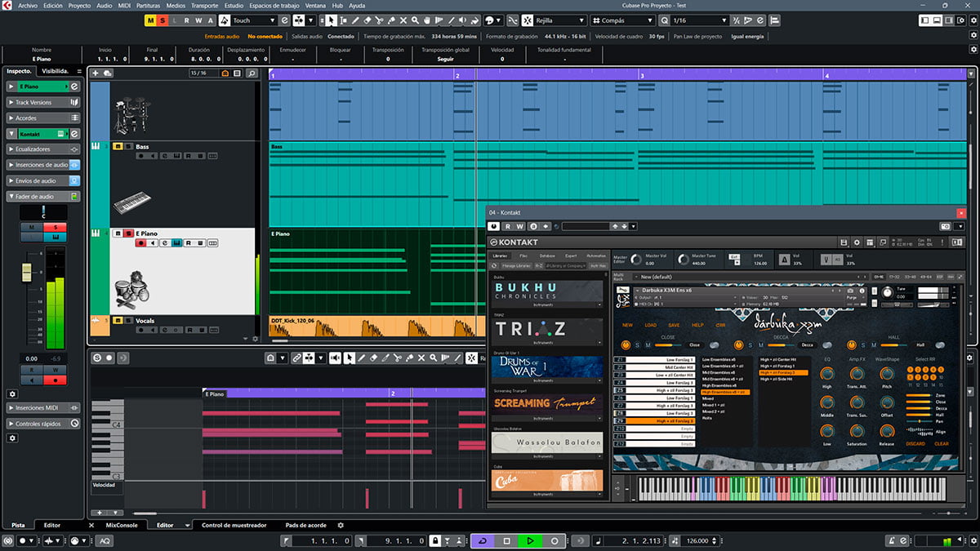Toggle the DECCA mic power knob in Darbuka
The image size is (980, 551).
click(738, 345)
